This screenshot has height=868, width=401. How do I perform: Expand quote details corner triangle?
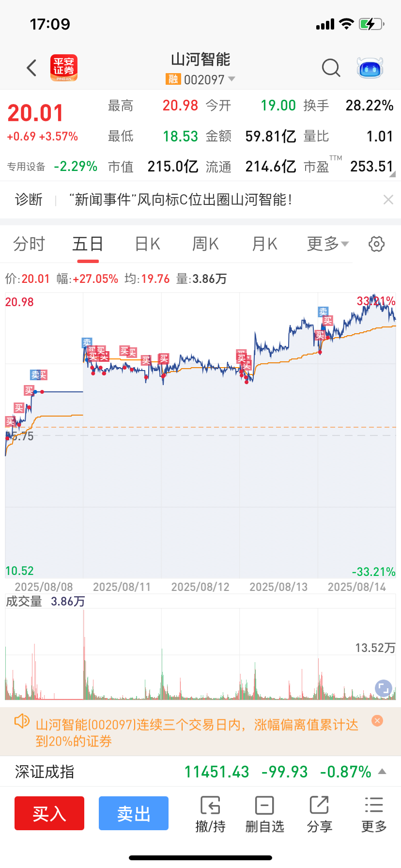click(x=392, y=174)
